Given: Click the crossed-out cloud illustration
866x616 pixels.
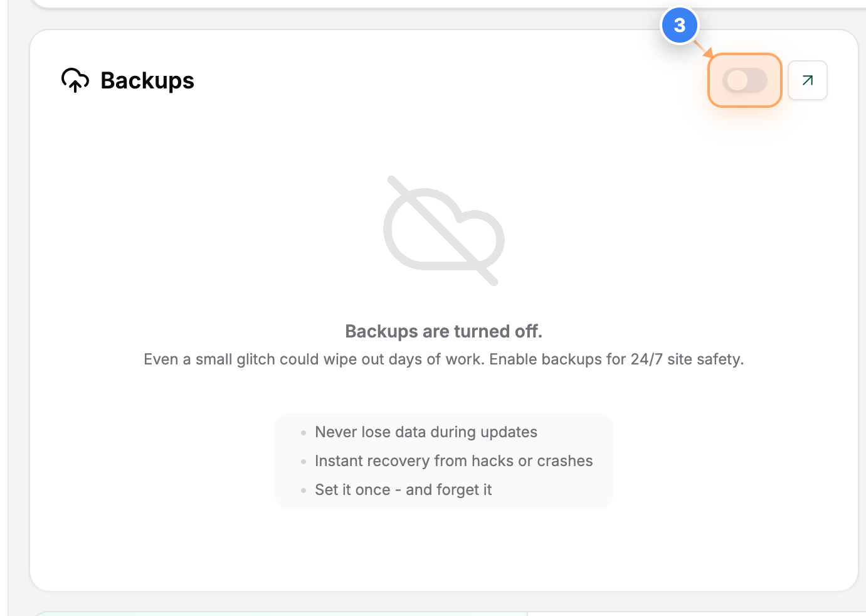Looking at the screenshot, I should pos(443,232).
